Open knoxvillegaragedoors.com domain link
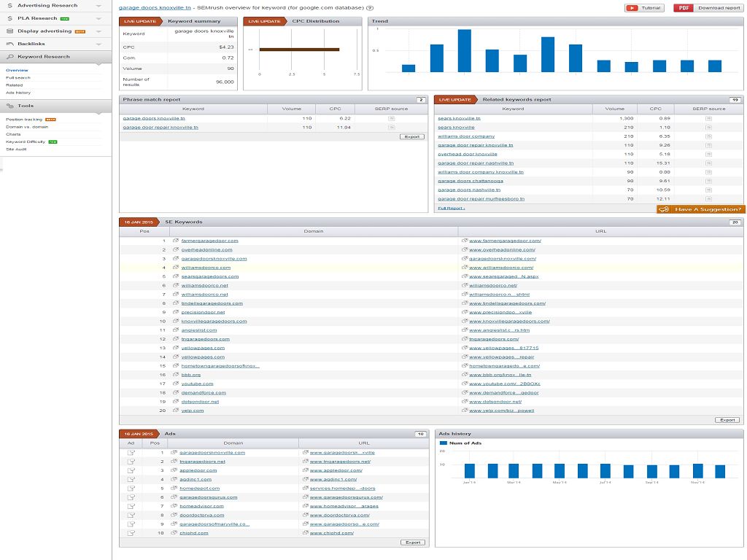Screen dimensions: 747x560 tap(214, 321)
